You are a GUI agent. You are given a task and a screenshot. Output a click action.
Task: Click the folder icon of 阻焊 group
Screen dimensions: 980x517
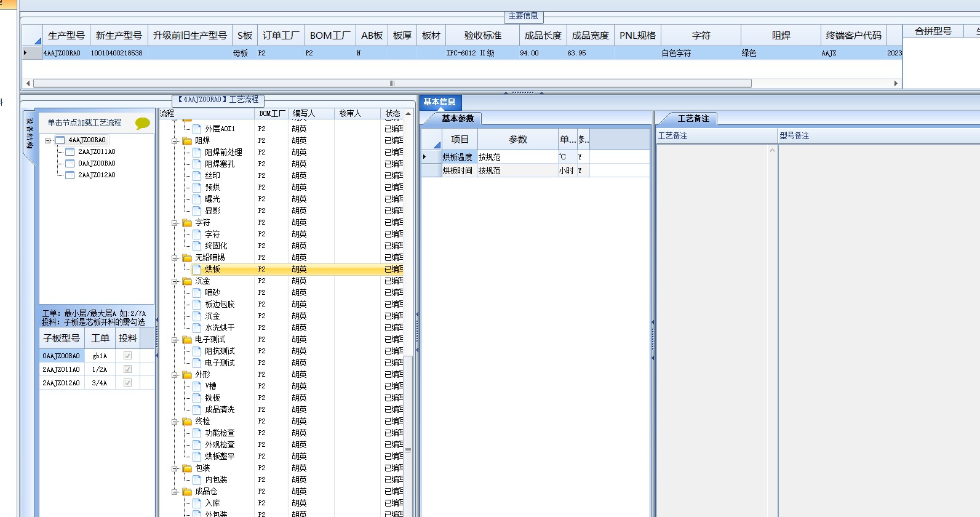(187, 140)
